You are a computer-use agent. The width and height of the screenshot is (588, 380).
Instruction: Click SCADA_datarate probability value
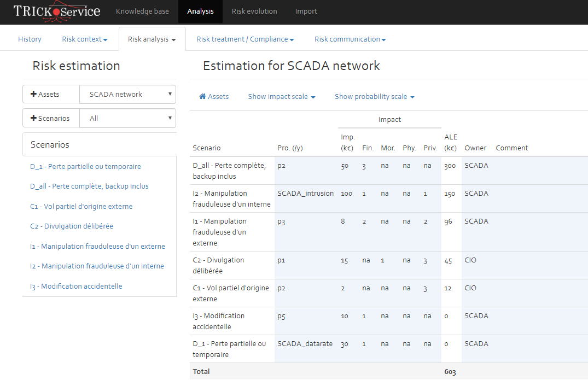coord(305,344)
